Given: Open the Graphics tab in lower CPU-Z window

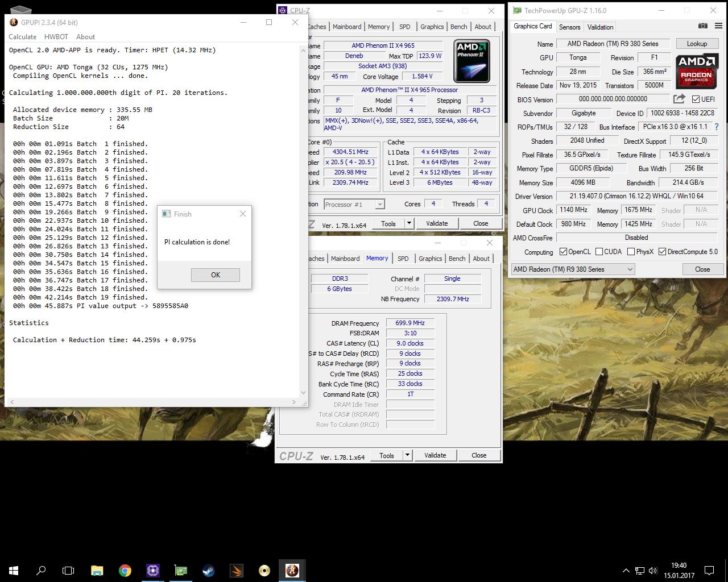Looking at the screenshot, I should pos(431,259).
